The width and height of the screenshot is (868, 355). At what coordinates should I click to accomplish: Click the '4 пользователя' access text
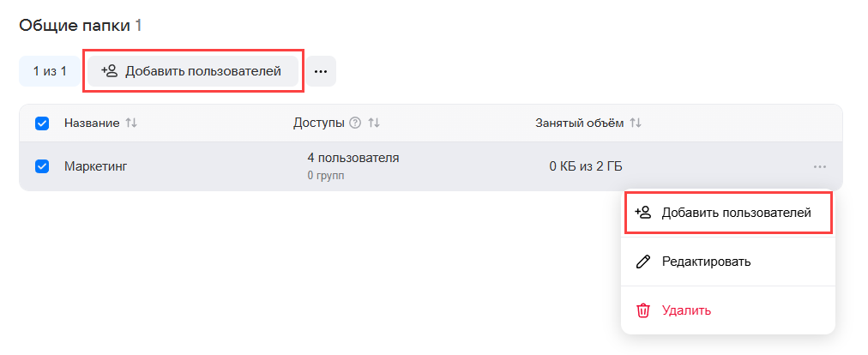coord(353,158)
